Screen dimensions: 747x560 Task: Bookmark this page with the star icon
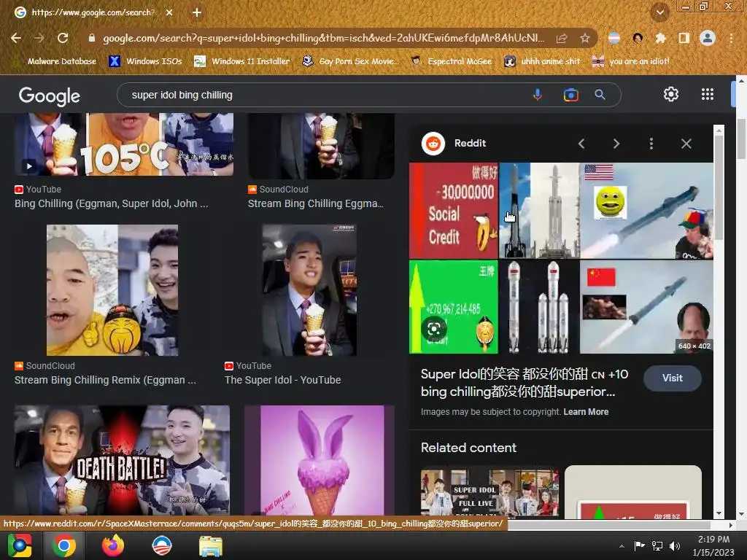pos(584,38)
